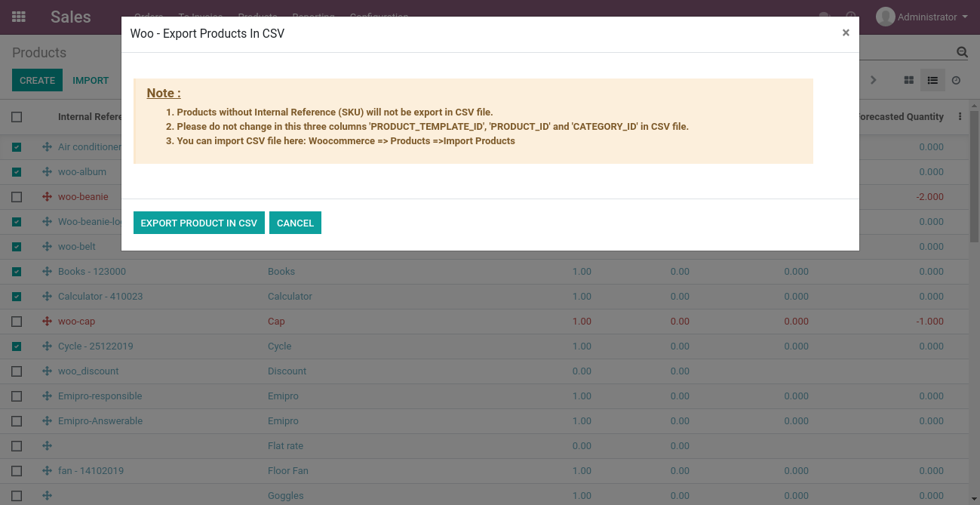
Task: Check the fan - 14102019 checkbox
Action: 17,471
